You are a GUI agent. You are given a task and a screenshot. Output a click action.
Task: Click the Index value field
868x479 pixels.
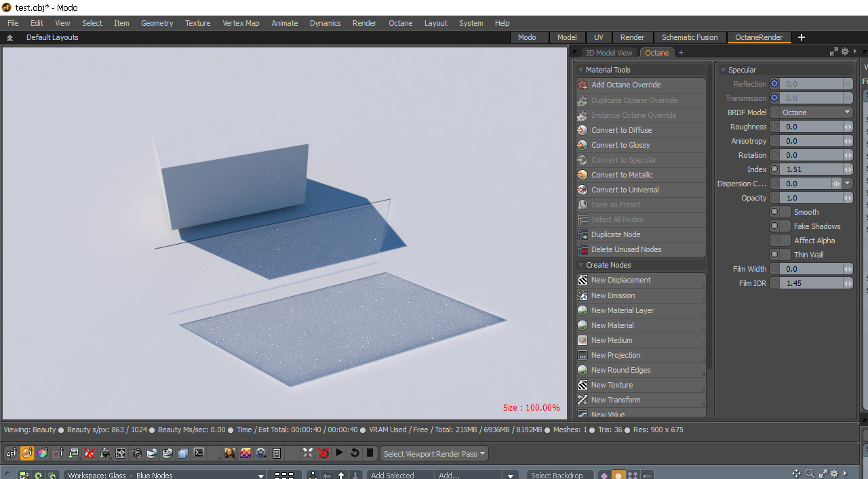pos(812,169)
